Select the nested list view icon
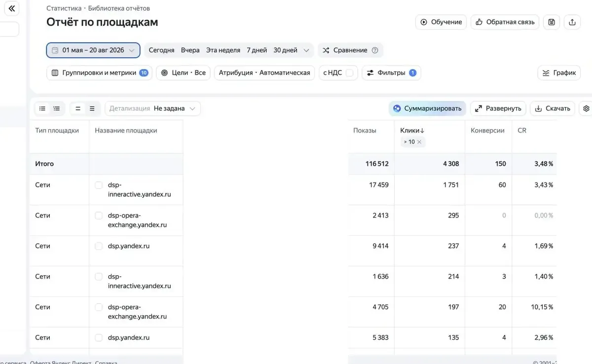Viewport: 592px width, 364px height. click(x=57, y=109)
